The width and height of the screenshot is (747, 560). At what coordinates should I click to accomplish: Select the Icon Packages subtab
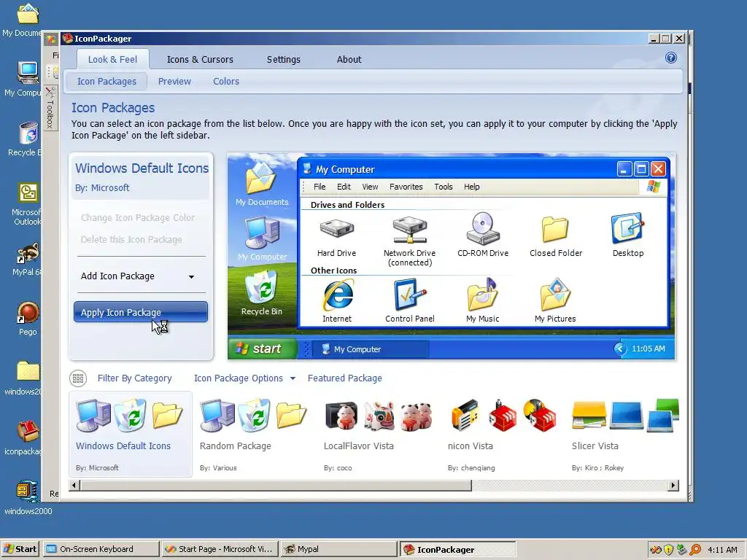pos(107,82)
